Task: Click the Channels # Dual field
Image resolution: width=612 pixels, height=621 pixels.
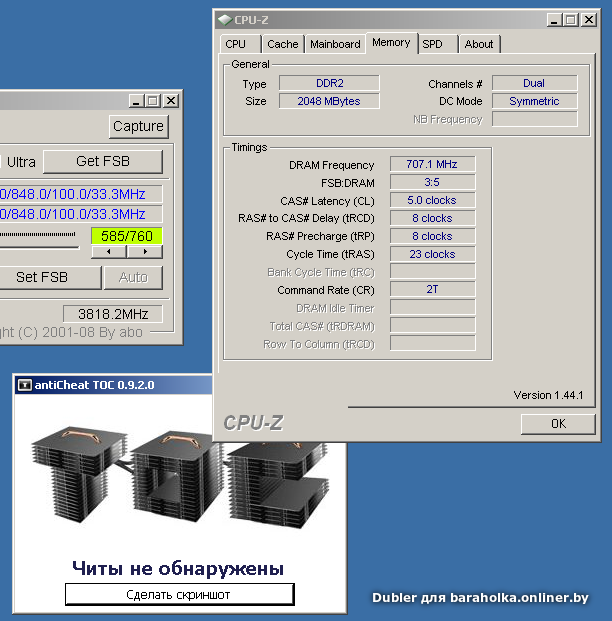Action: (534, 83)
